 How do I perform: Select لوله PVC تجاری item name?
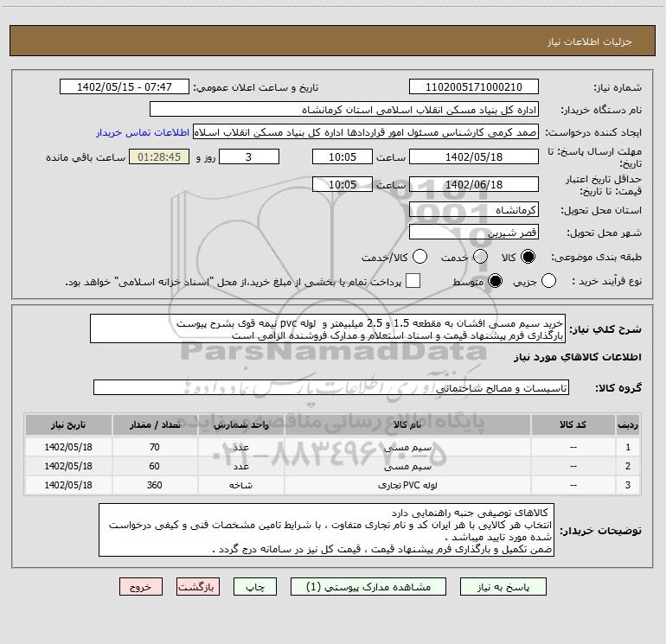[x=407, y=485]
